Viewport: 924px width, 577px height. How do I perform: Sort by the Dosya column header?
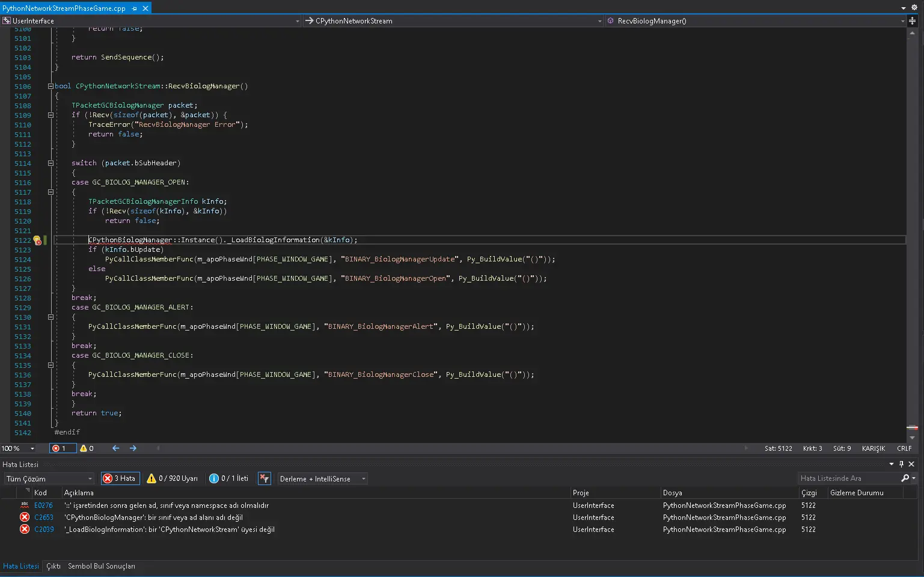[x=729, y=493]
